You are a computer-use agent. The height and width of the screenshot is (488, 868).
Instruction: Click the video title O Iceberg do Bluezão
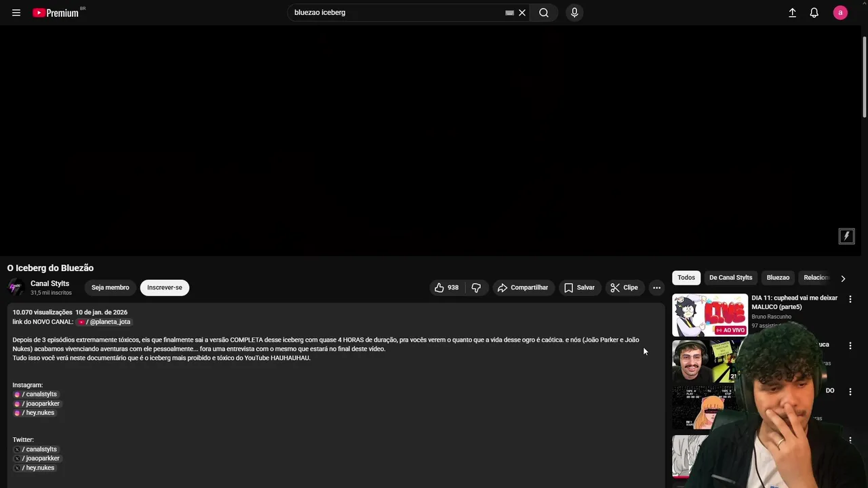(50, 268)
